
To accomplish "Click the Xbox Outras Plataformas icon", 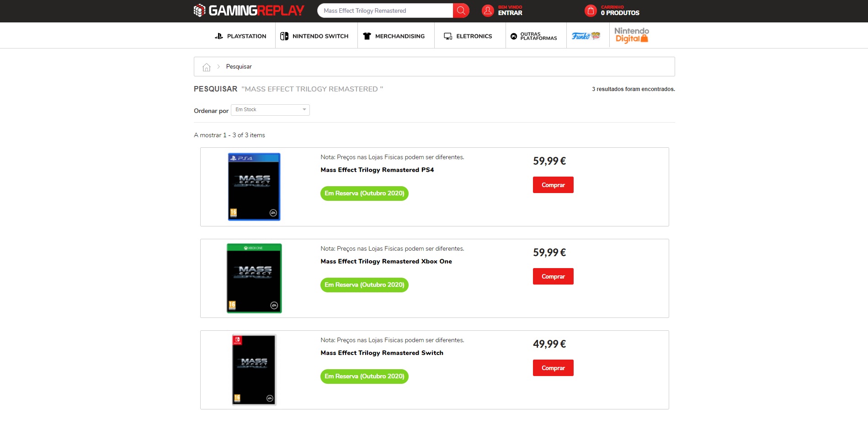I will 514,36.
